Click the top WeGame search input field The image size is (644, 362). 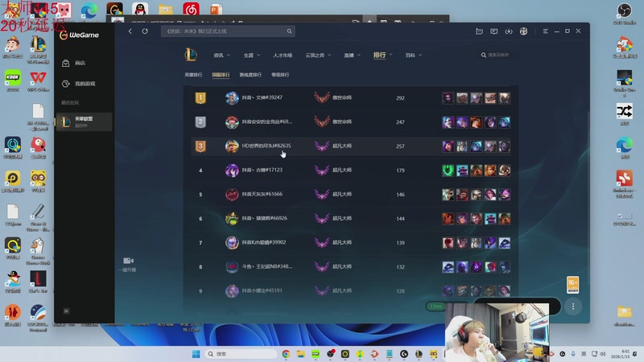coord(228,31)
